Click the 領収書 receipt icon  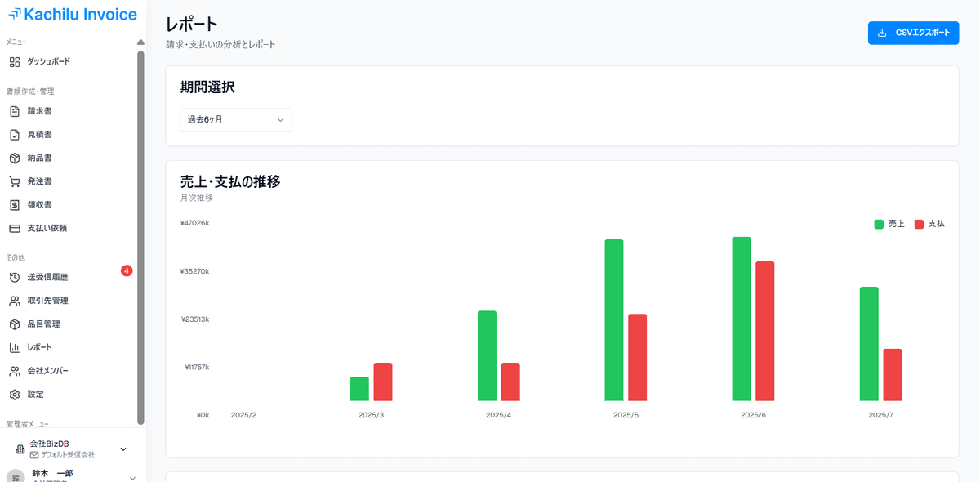[15, 205]
